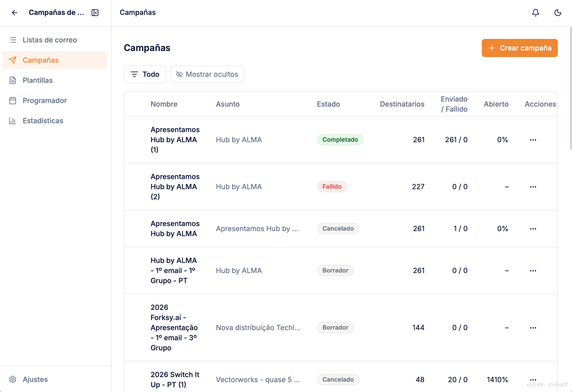The width and height of the screenshot is (572, 392).
Task: Click the back arrow icon
Action: [x=15, y=13]
